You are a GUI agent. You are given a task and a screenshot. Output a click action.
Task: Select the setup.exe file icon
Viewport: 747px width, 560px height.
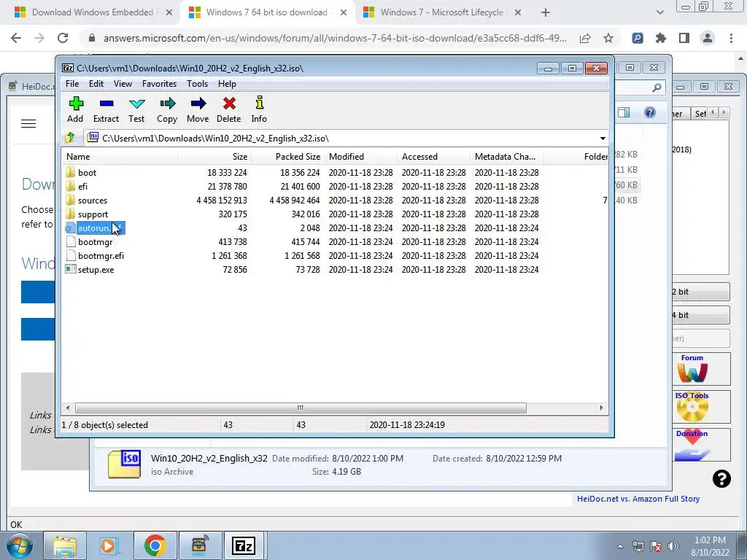[x=71, y=270]
